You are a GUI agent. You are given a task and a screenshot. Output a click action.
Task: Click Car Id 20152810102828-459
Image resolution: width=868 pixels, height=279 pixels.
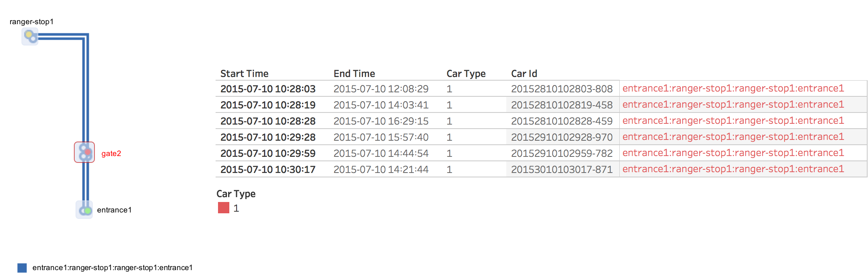562,121
